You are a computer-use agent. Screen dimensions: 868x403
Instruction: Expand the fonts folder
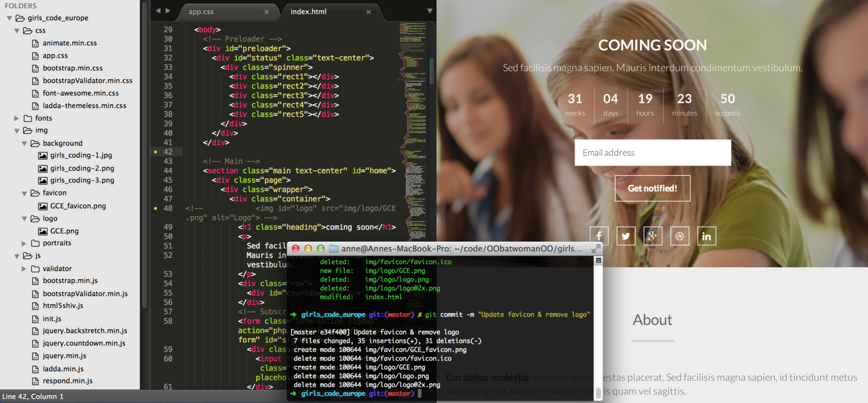(x=17, y=118)
